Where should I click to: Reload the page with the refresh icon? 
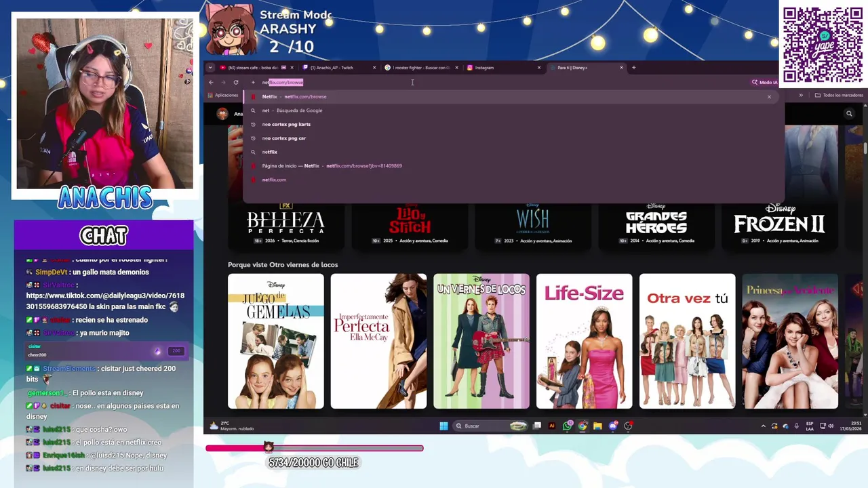tap(236, 82)
